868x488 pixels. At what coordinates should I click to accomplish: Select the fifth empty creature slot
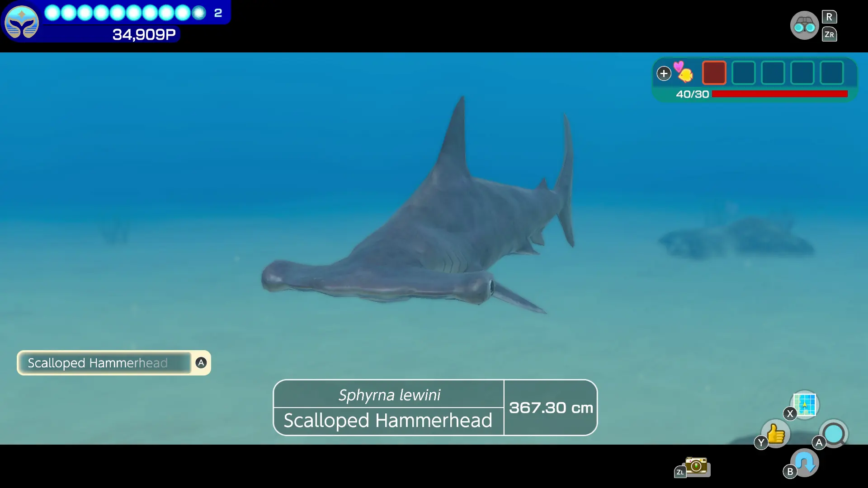[832, 73]
